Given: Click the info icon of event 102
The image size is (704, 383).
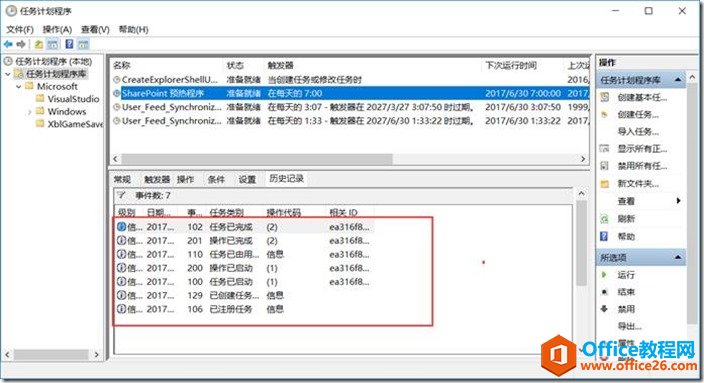Looking at the screenshot, I should coord(121,227).
